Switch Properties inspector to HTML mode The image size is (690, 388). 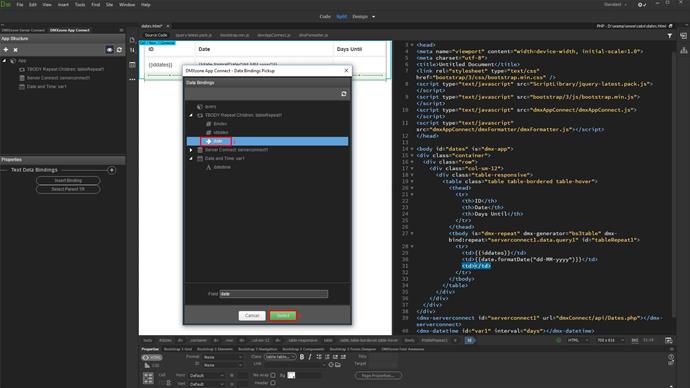[152, 358]
